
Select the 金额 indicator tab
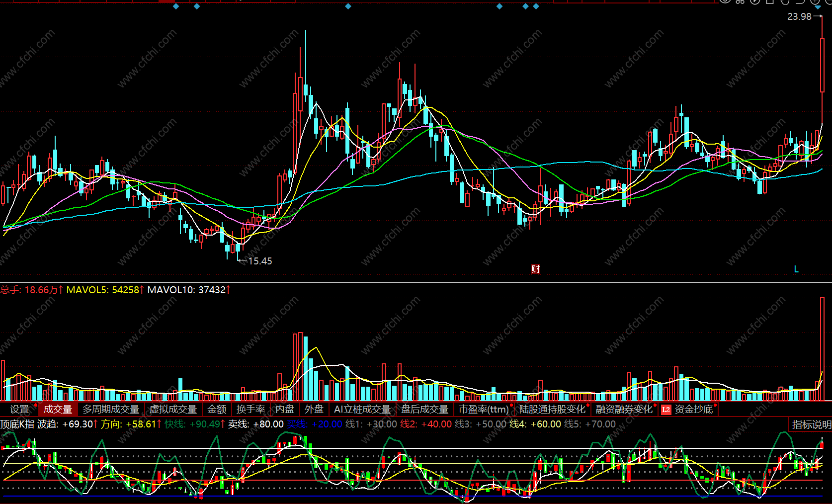point(217,409)
